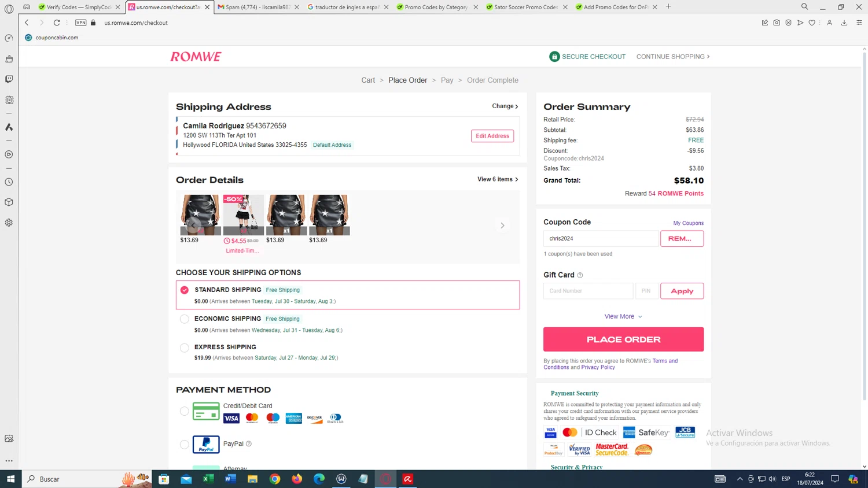The width and height of the screenshot is (868, 488).
Task: Remove the applied coupon chris2024
Action: click(682, 238)
